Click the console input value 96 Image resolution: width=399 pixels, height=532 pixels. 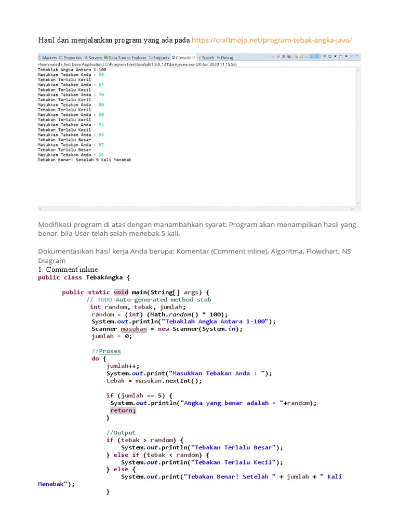point(101,155)
